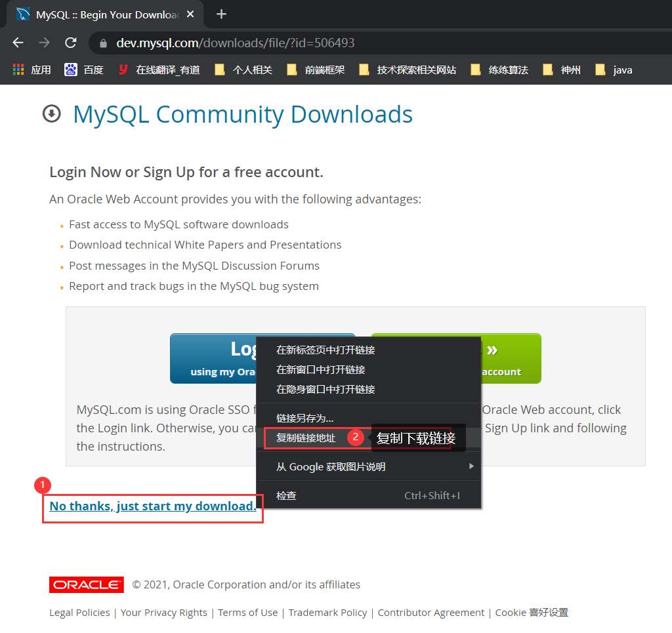
Task: Click the download circle icon beside the heading
Action: (52, 114)
